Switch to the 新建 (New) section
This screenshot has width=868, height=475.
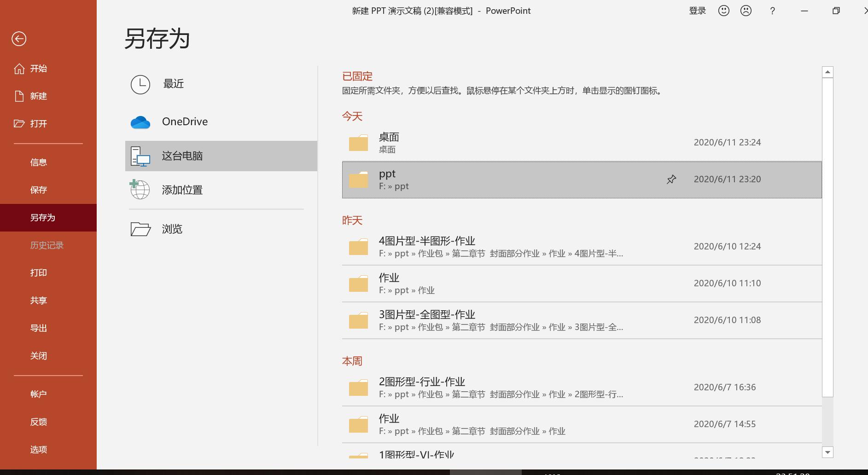(39, 96)
